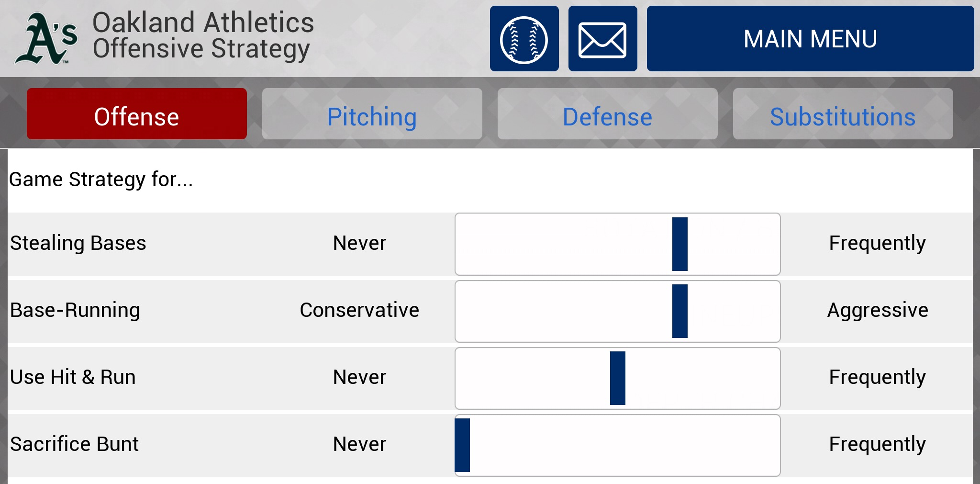The image size is (980, 484).
Task: Click the Aggressive label for Base-Running
Action: (x=878, y=310)
